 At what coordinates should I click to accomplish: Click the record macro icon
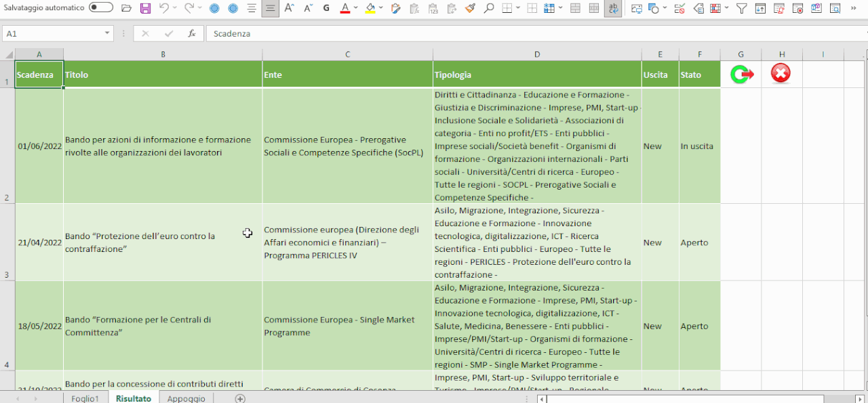coord(798,8)
